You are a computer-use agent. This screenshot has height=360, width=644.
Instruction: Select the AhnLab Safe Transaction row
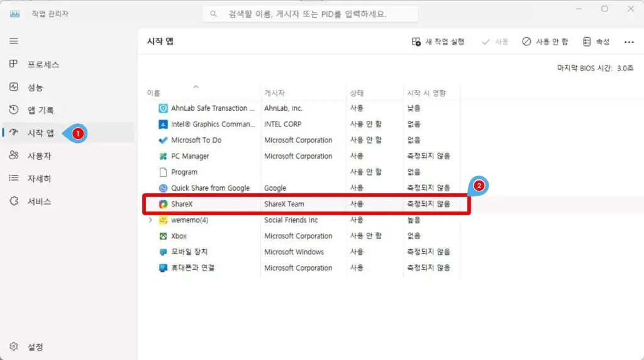(x=303, y=108)
